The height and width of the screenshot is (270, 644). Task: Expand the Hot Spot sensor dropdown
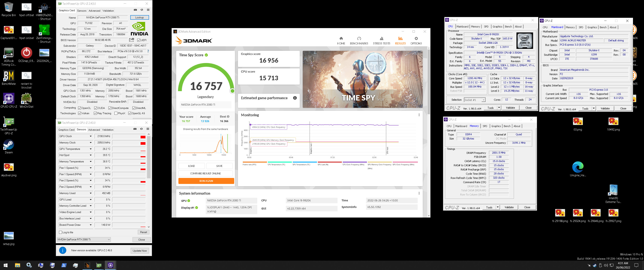(x=90, y=155)
